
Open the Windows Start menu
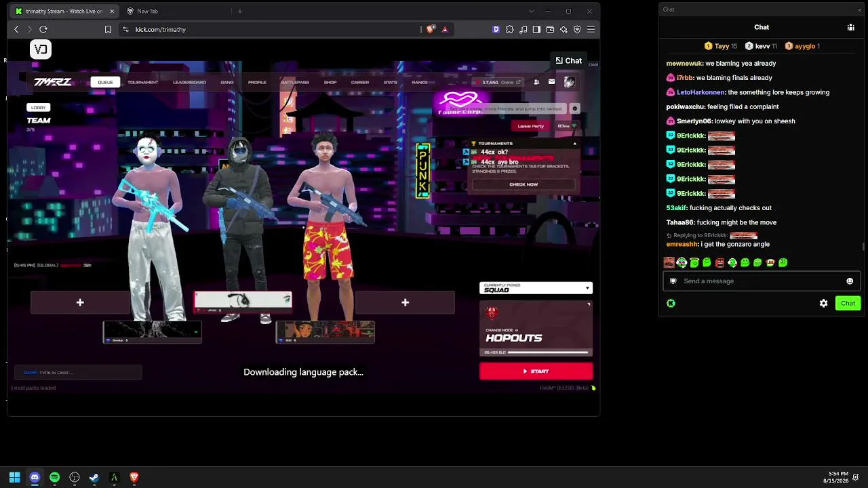click(14, 477)
